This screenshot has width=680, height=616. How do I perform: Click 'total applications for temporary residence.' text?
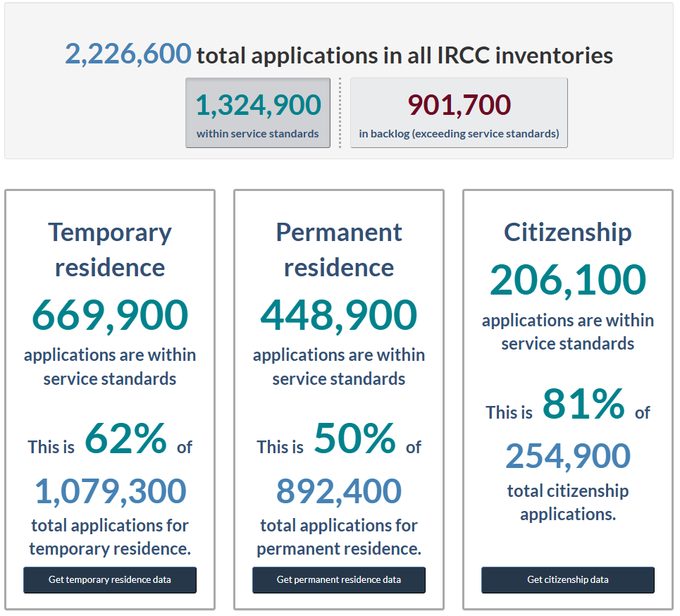(110, 537)
